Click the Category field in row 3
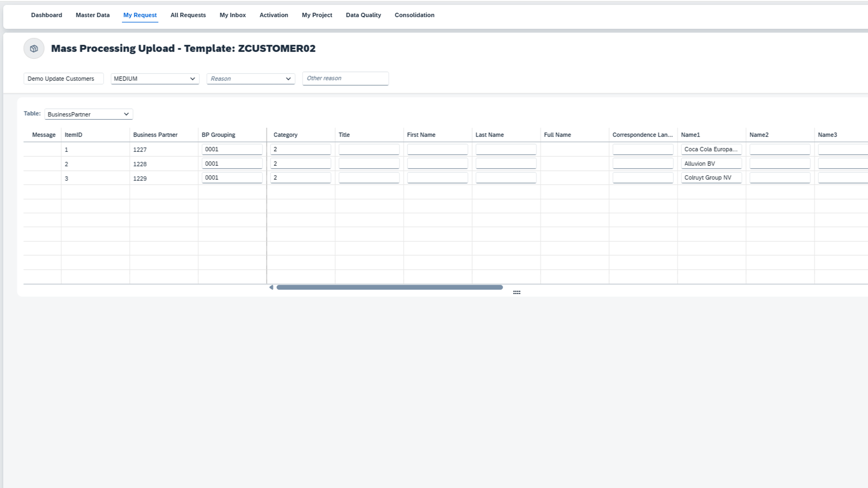Viewport: 868px width, 488px height. (300, 178)
